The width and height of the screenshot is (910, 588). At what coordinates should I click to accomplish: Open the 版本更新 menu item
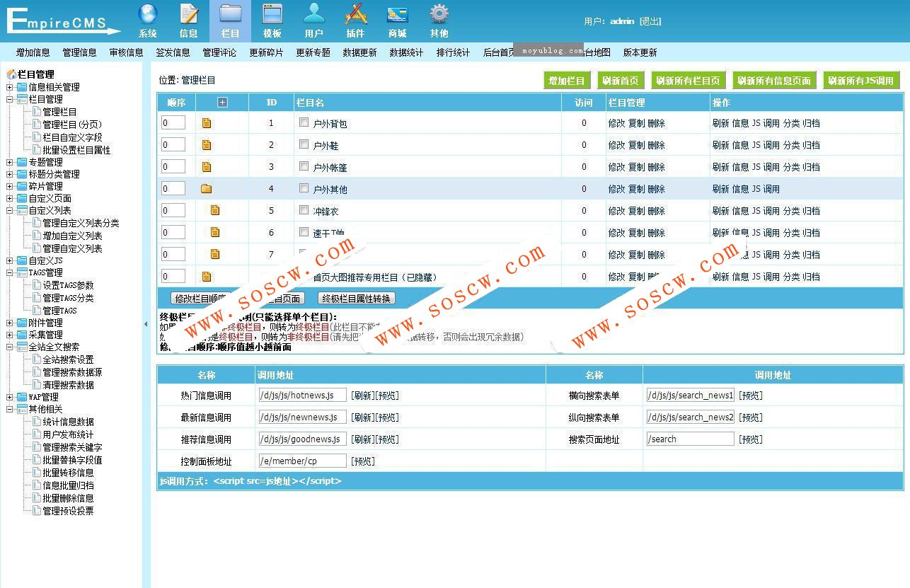point(640,52)
